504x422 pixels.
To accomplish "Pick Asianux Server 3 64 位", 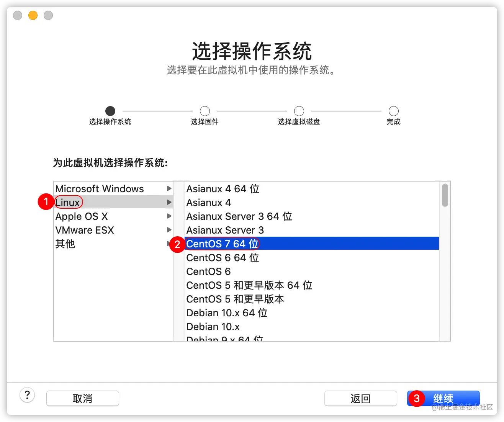I will 312,216.
